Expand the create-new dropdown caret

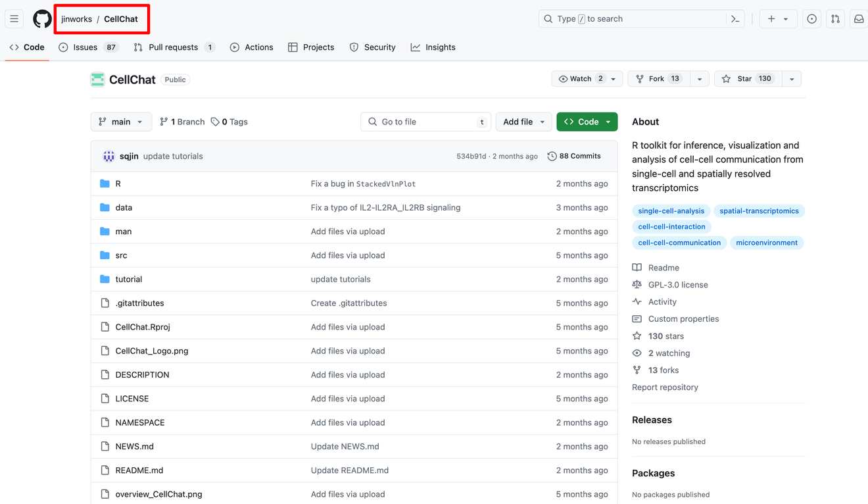click(x=786, y=19)
